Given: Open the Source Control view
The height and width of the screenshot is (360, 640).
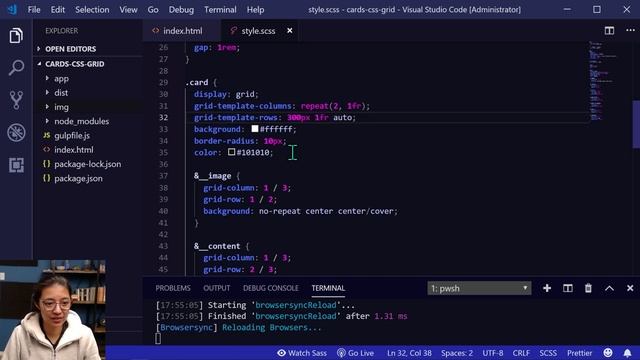Looking at the screenshot, I should [16, 100].
